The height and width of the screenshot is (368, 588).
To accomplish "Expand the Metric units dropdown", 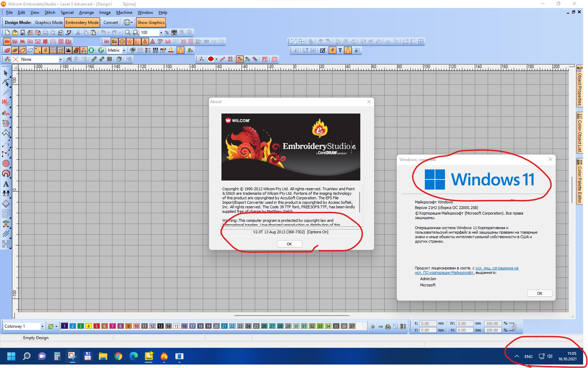I will (x=124, y=50).
